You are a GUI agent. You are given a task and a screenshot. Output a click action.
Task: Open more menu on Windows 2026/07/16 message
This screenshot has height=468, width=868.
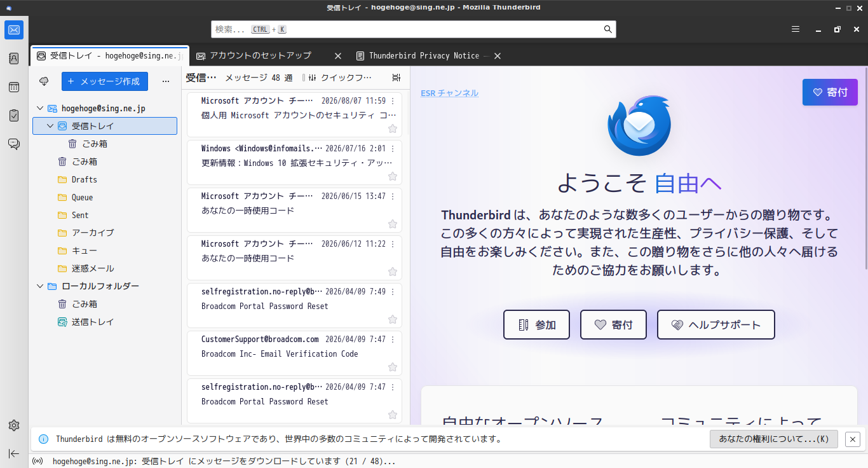pyautogui.click(x=393, y=149)
